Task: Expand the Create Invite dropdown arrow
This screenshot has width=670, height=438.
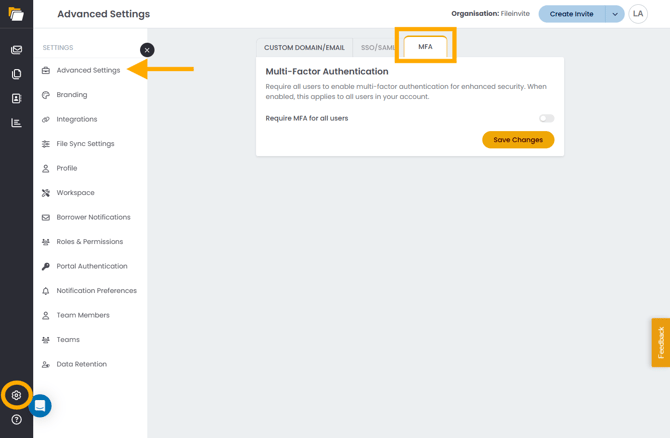Action: tap(615, 14)
